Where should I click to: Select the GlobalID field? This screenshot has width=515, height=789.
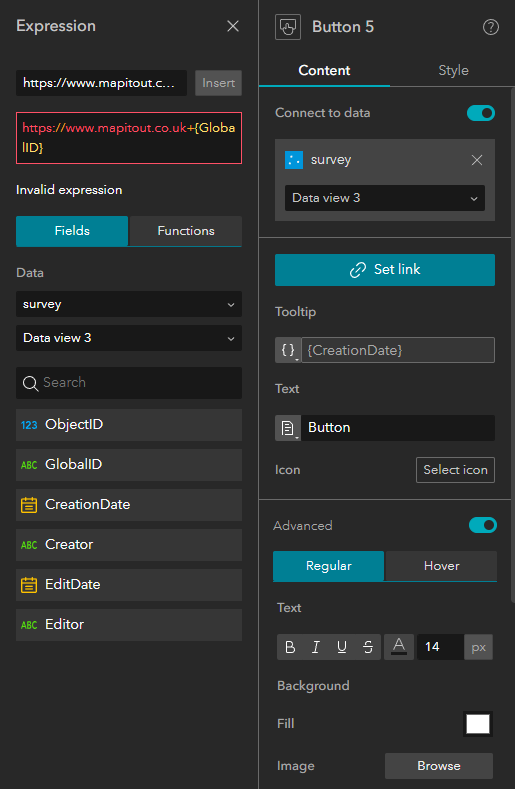[x=129, y=465]
